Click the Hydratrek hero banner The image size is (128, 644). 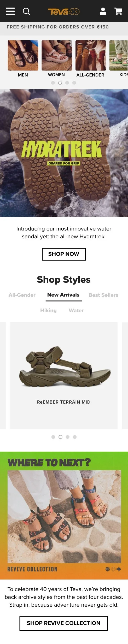[64, 153]
